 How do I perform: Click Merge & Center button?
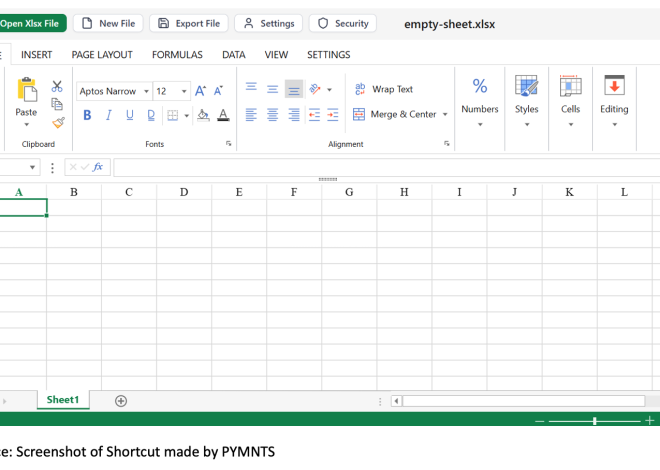coord(394,114)
